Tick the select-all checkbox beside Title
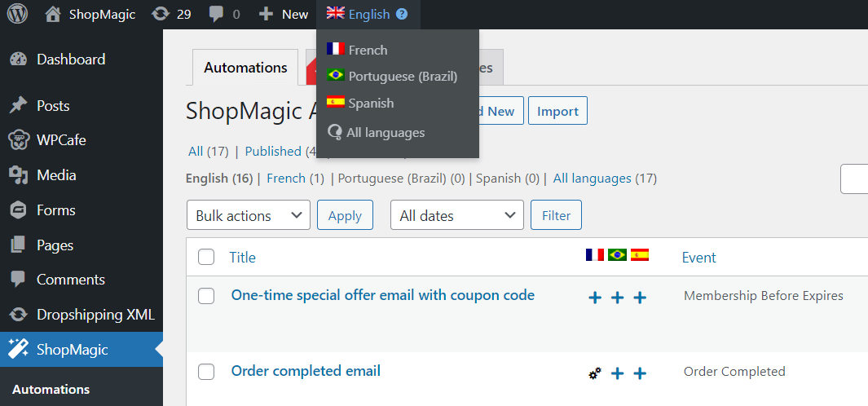 coord(206,257)
